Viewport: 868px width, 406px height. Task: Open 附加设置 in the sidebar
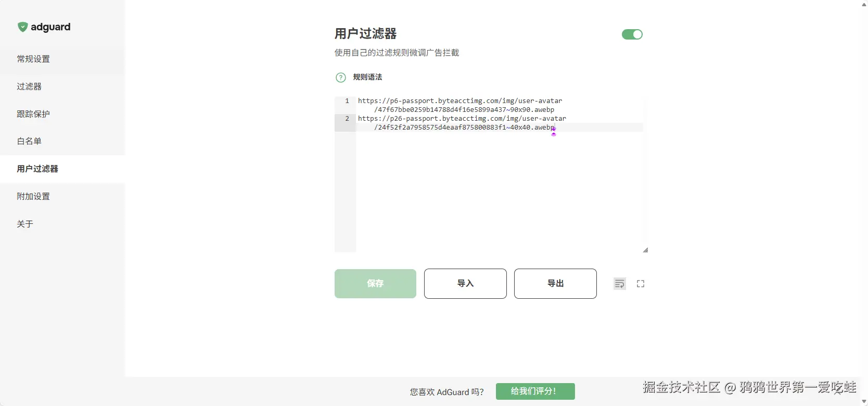pos(62,196)
